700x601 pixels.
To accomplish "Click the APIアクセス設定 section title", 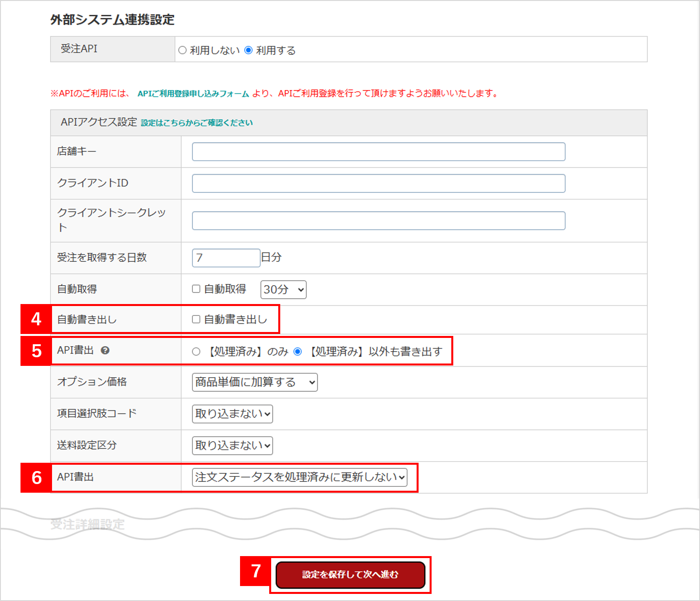I will coord(99,122).
